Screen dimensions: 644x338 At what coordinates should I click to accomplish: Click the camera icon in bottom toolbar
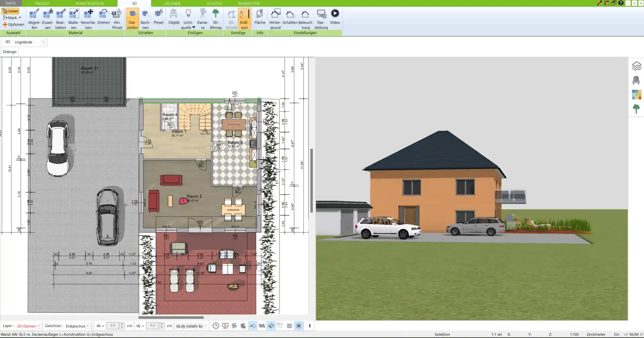234,326
